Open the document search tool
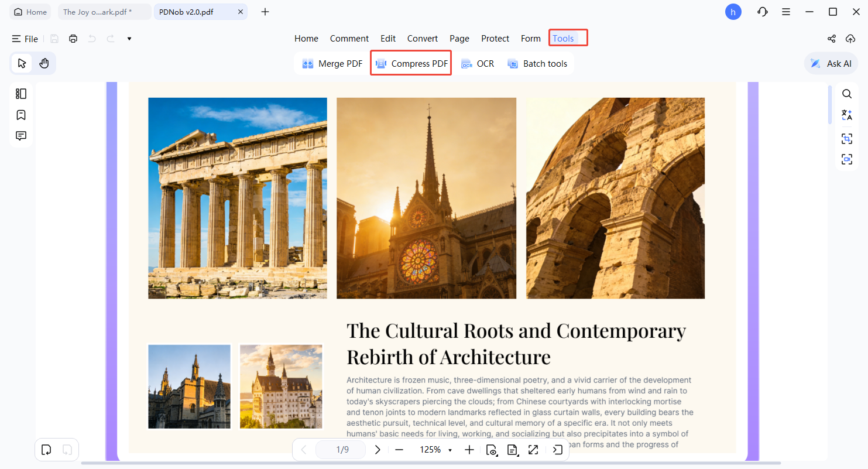Image resolution: width=868 pixels, height=469 pixels. pos(847,94)
